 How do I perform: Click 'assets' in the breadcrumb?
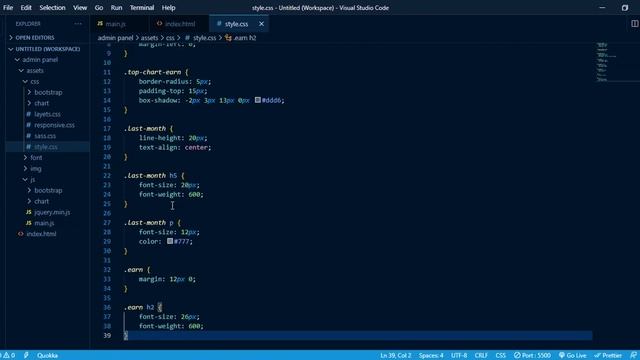pos(149,38)
